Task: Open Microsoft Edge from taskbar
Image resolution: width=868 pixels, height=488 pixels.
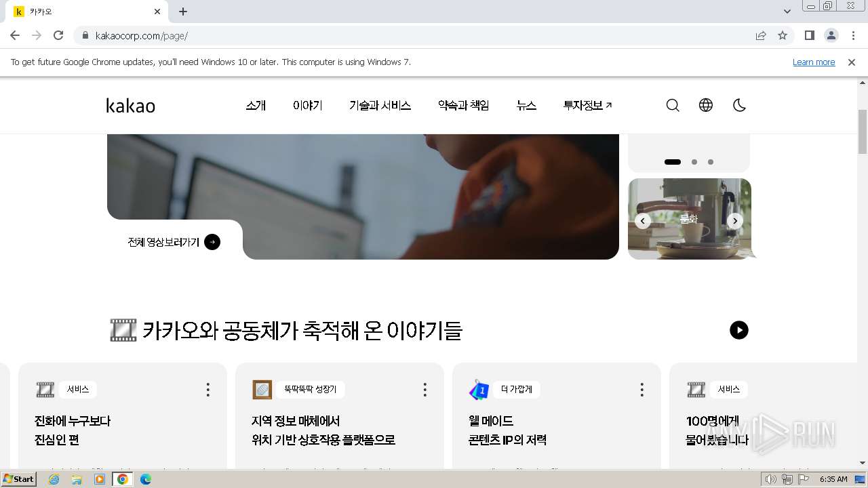Action: (x=146, y=479)
